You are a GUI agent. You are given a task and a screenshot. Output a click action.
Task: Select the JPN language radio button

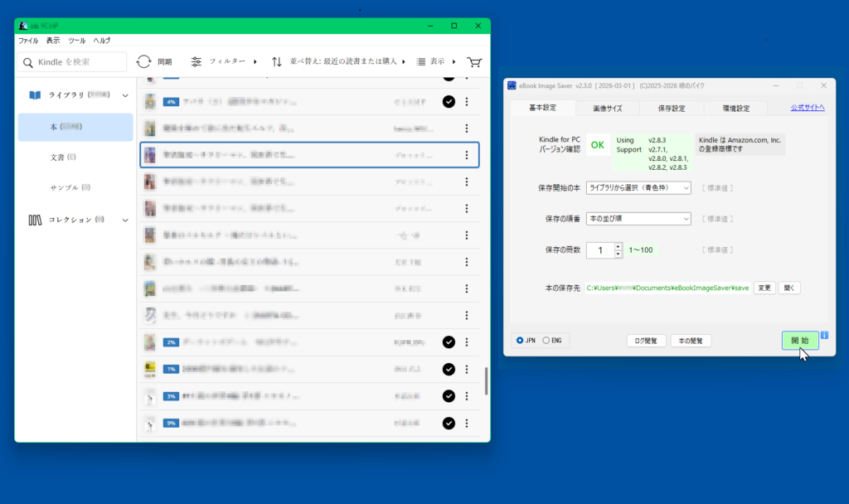pyautogui.click(x=520, y=341)
